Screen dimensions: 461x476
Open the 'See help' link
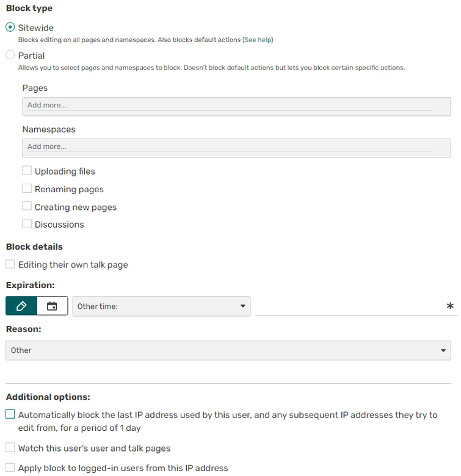[x=258, y=40]
